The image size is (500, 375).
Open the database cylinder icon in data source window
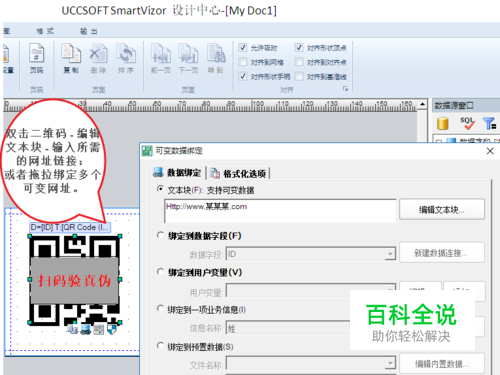click(x=443, y=123)
